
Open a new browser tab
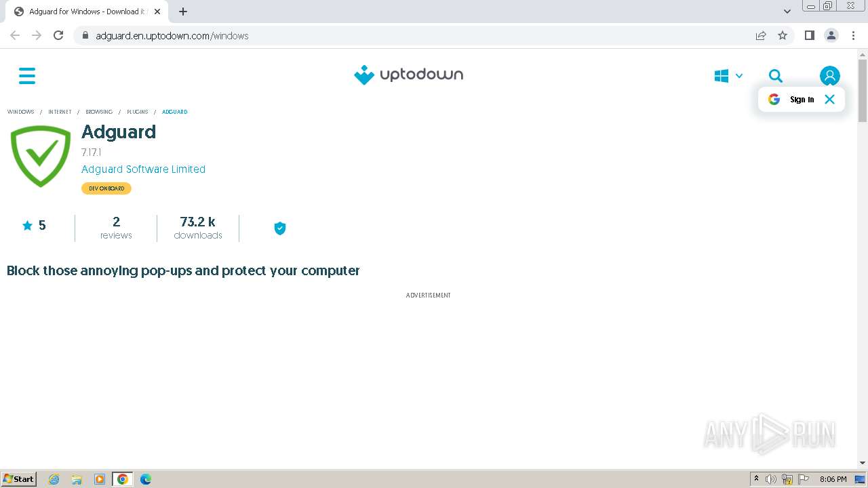(x=183, y=12)
